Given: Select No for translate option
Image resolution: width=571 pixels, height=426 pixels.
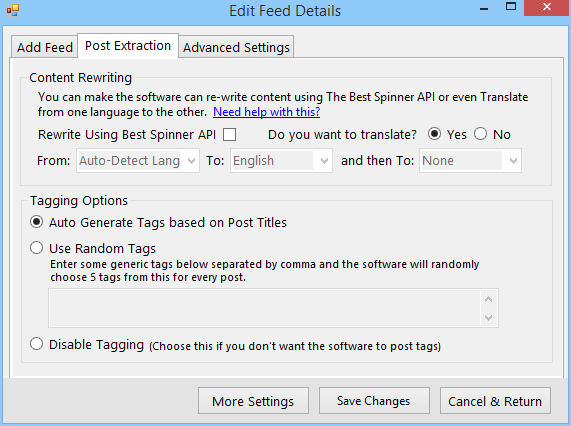Looking at the screenshot, I should tap(480, 134).
